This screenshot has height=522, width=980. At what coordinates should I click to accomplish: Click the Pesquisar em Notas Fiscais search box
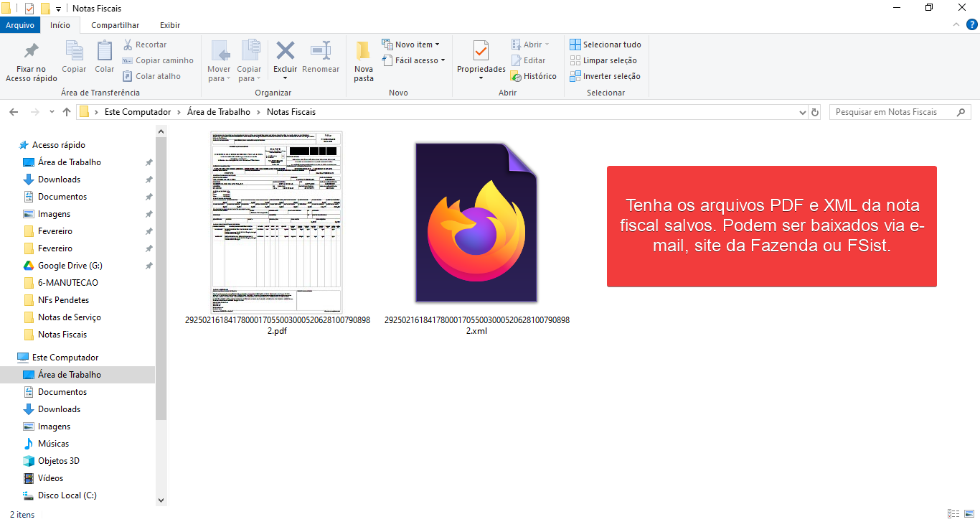[x=892, y=112]
